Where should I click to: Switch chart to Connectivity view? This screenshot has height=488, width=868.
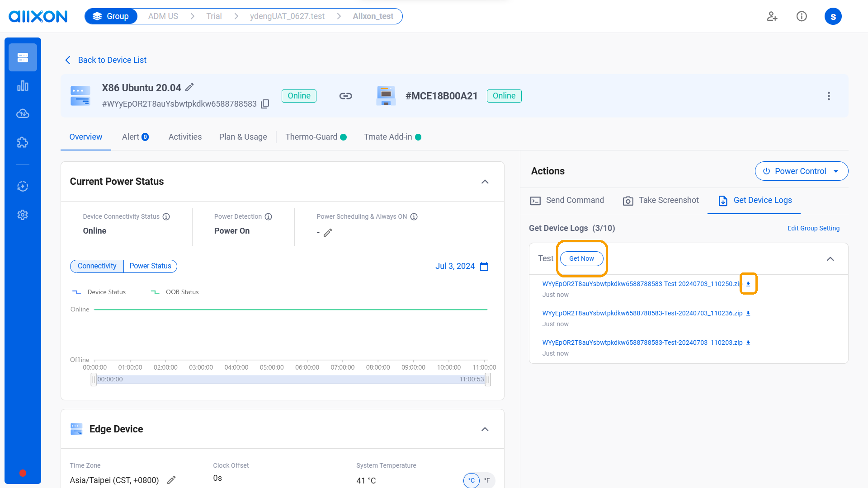pos(97,266)
